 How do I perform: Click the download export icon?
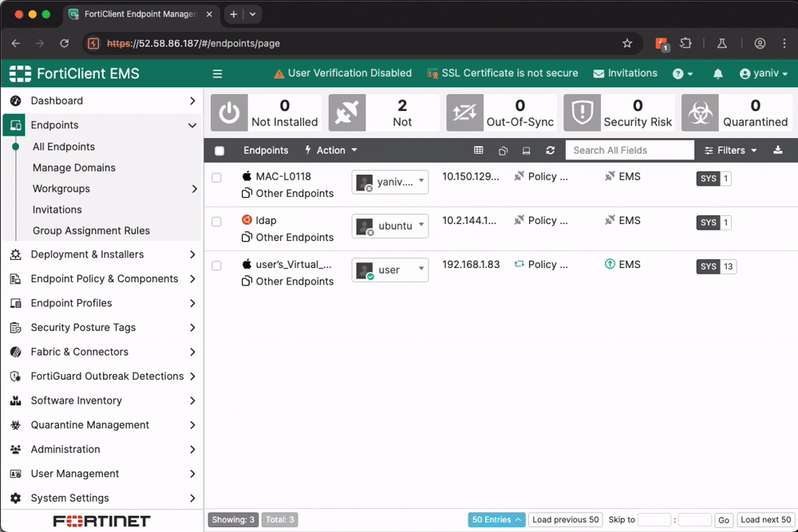[x=778, y=150]
